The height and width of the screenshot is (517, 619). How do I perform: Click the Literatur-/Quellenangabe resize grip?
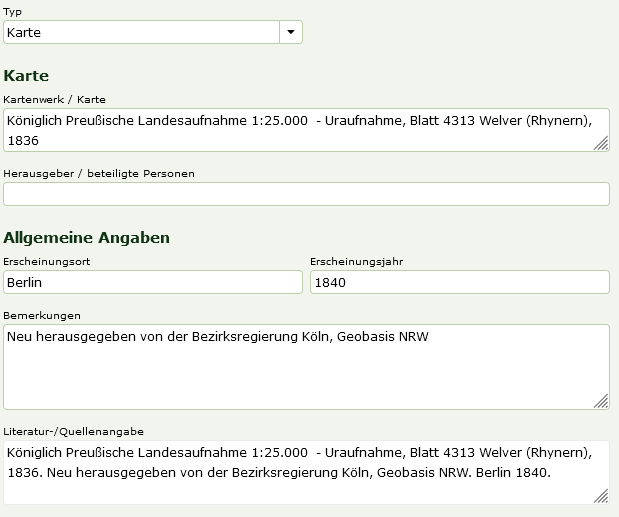coord(601,496)
